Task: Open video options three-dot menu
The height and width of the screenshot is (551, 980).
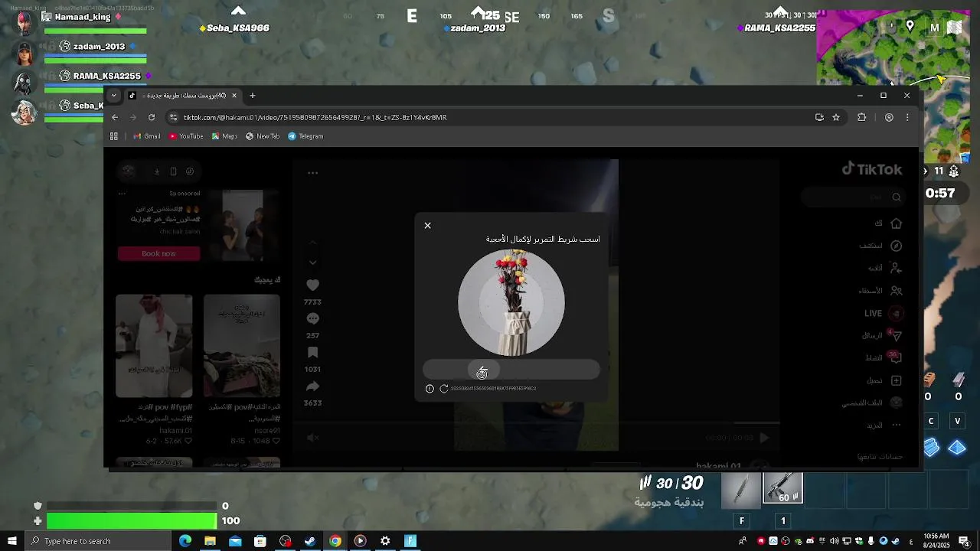Action: tap(312, 173)
